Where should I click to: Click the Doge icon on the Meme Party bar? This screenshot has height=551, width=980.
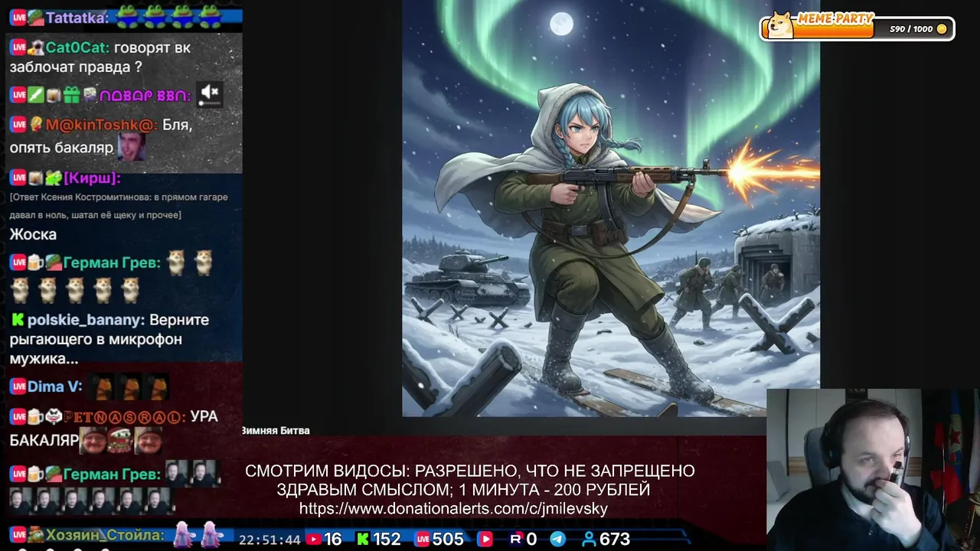click(781, 24)
